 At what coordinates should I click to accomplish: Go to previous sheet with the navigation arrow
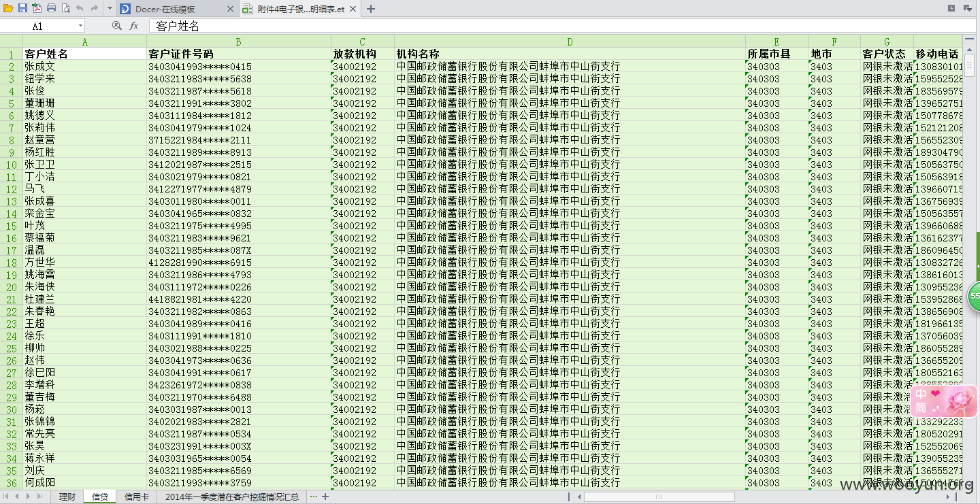(x=18, y=497)
